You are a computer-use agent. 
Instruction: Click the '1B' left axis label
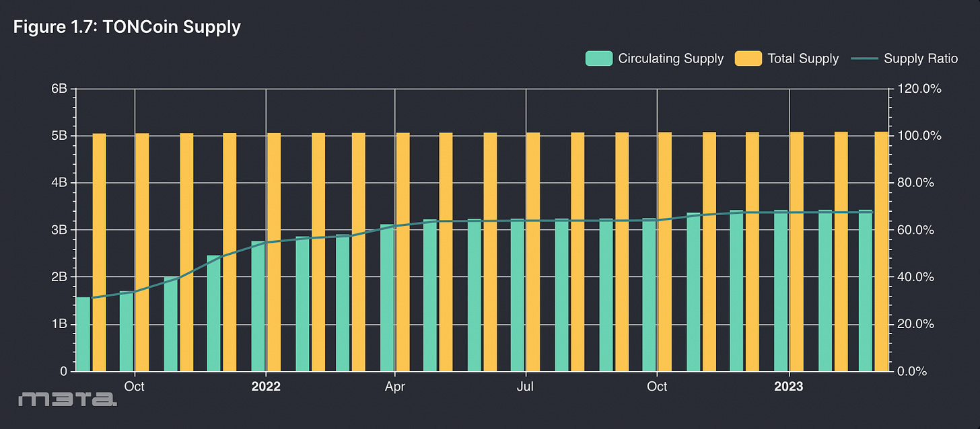59,324
